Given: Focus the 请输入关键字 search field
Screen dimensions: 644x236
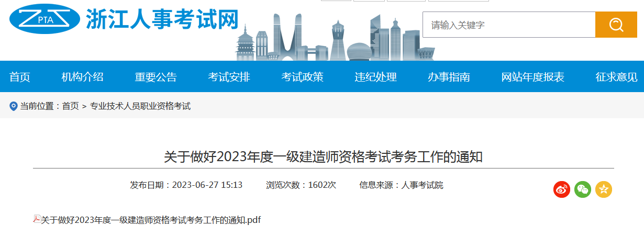Looking at the screenshot, I should [508, 25].
